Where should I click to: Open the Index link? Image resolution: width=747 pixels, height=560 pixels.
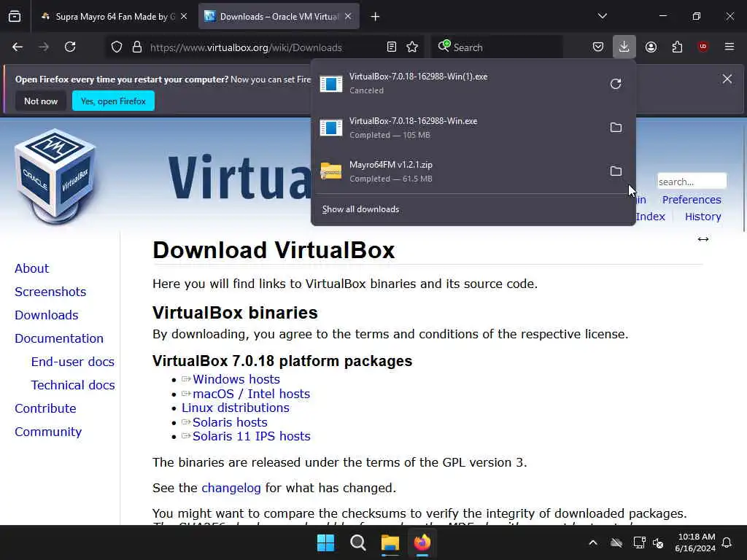(650, 217)
